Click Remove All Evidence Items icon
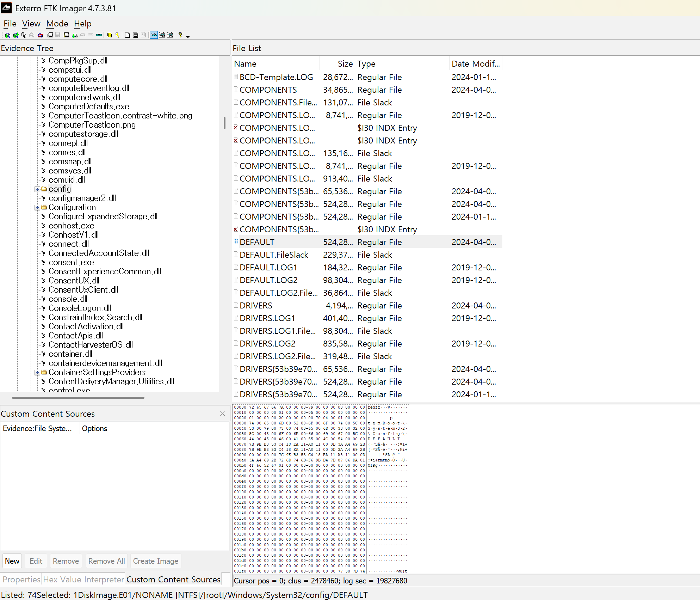Screen dimensions: 700x600 pos(40,35)
